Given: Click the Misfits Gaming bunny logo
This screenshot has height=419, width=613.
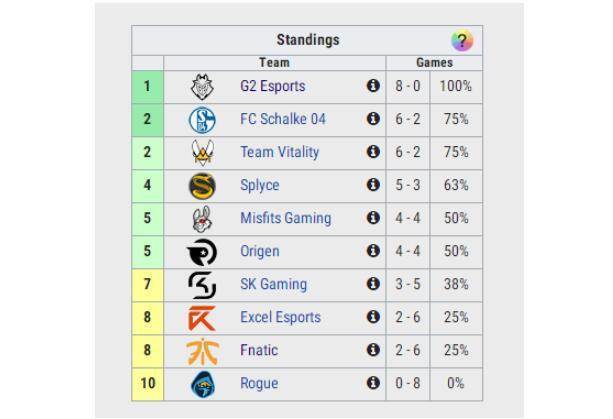Looking at the screenshot, I should tap(202, 219).
